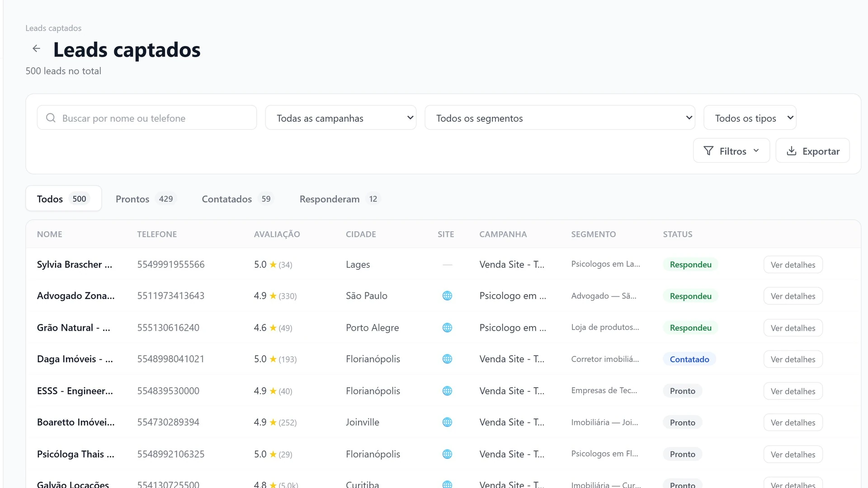
Task: Open website globe for Advogado Zona row
Action: [x=447, y=296]
